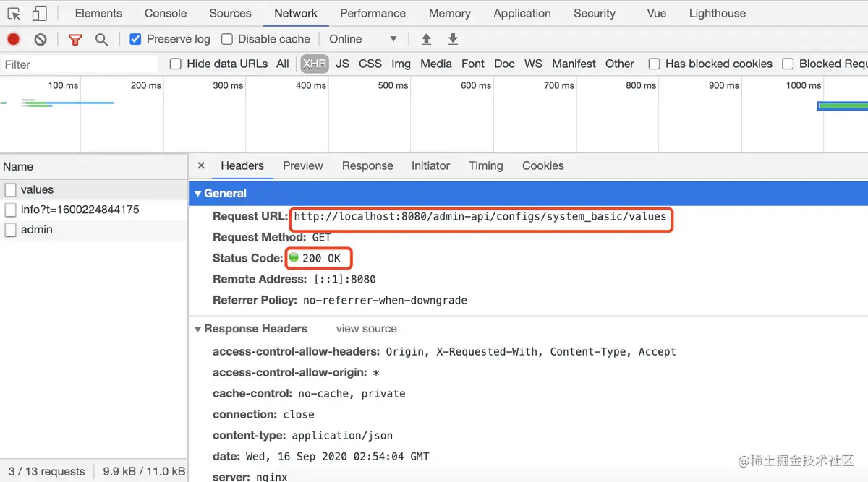Focus the Filter text field

coord(79,64)
